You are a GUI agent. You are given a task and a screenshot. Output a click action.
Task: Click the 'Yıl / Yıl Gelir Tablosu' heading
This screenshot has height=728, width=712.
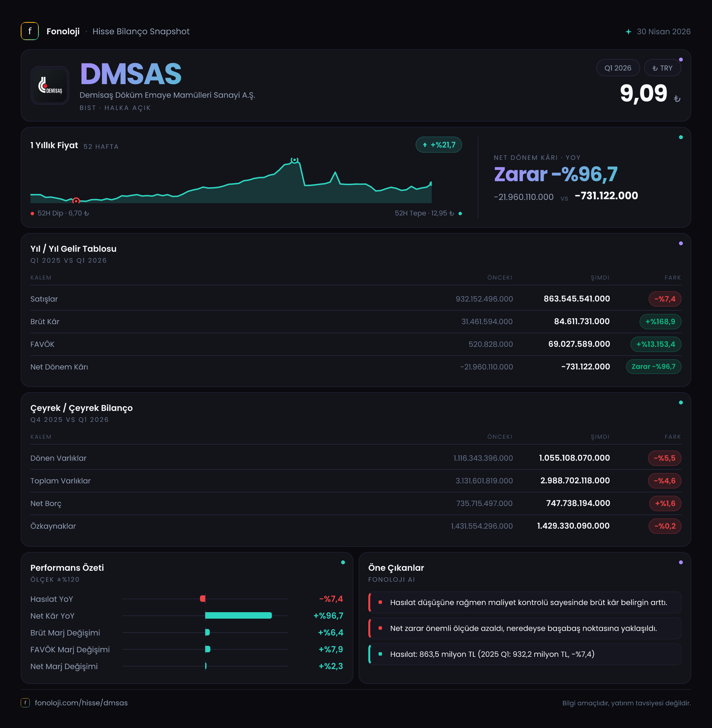point(73,248)
